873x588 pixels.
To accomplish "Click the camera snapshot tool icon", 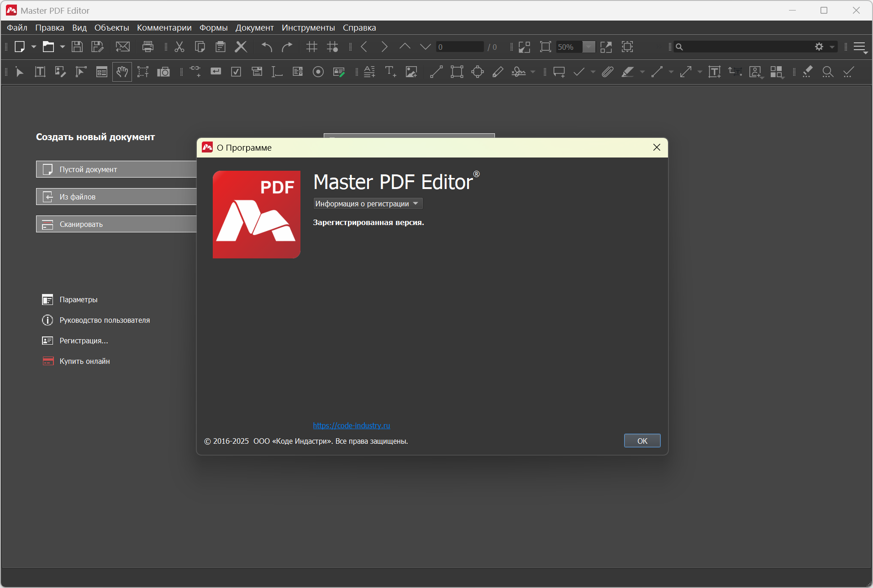I will pyautogui.click(x=163, y=72).
